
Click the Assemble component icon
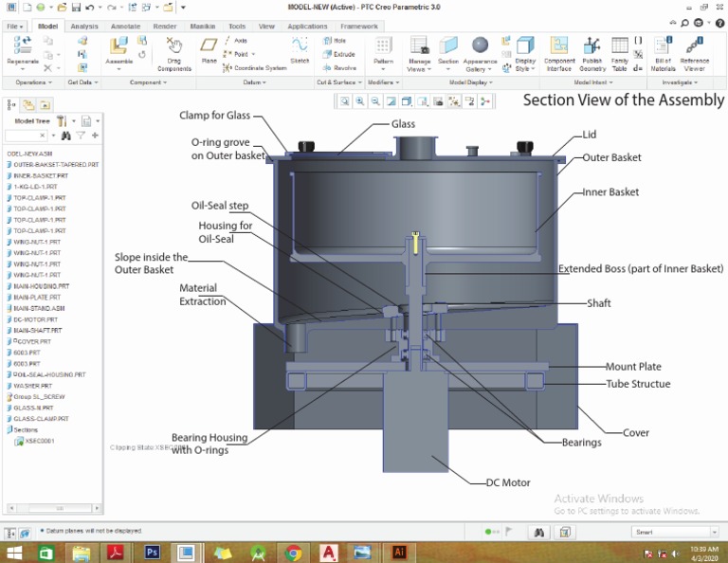pos(118,45)
